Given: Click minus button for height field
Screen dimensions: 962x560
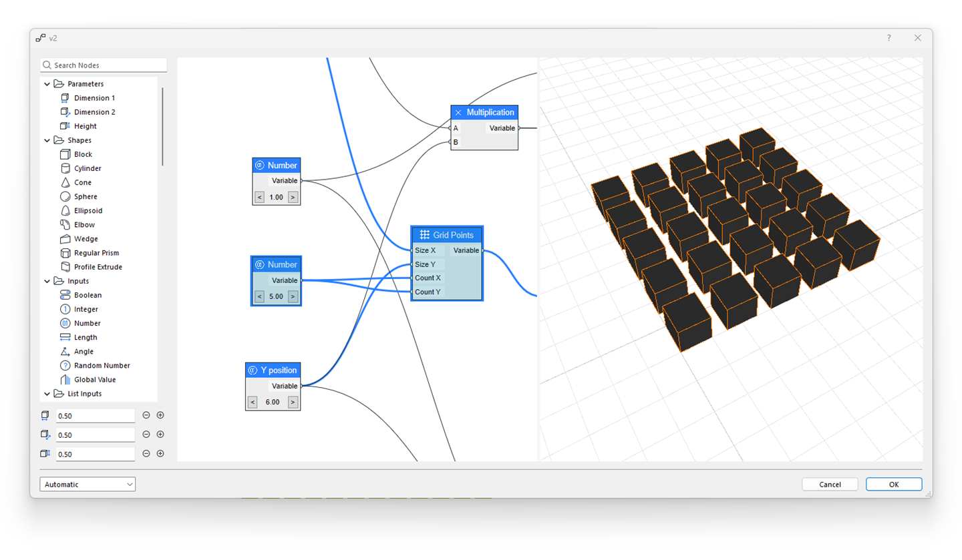Looking at the screenshot, I should tap(146, 454).
